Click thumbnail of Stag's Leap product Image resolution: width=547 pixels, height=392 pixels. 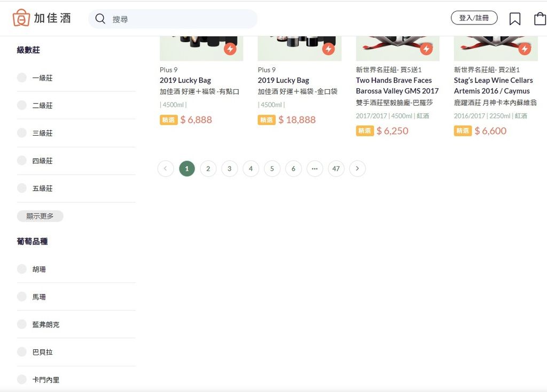point(496,49)
